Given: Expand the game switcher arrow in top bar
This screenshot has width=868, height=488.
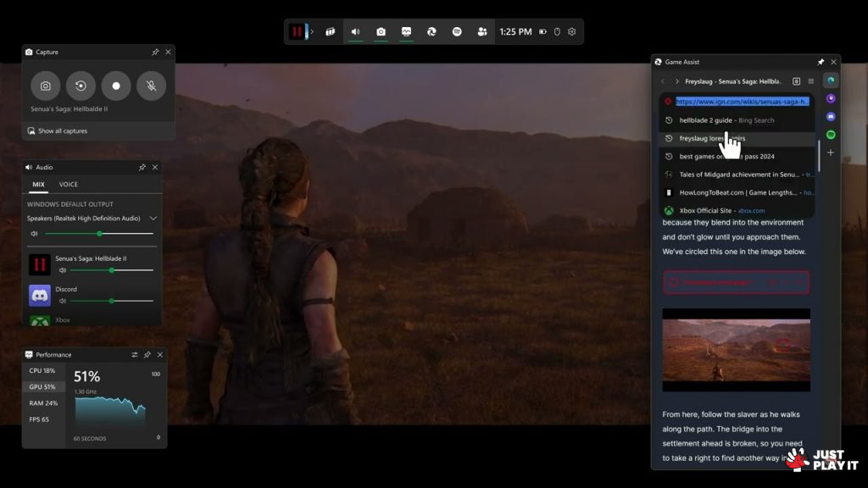Looking at the screenshot, I should 312,31.
